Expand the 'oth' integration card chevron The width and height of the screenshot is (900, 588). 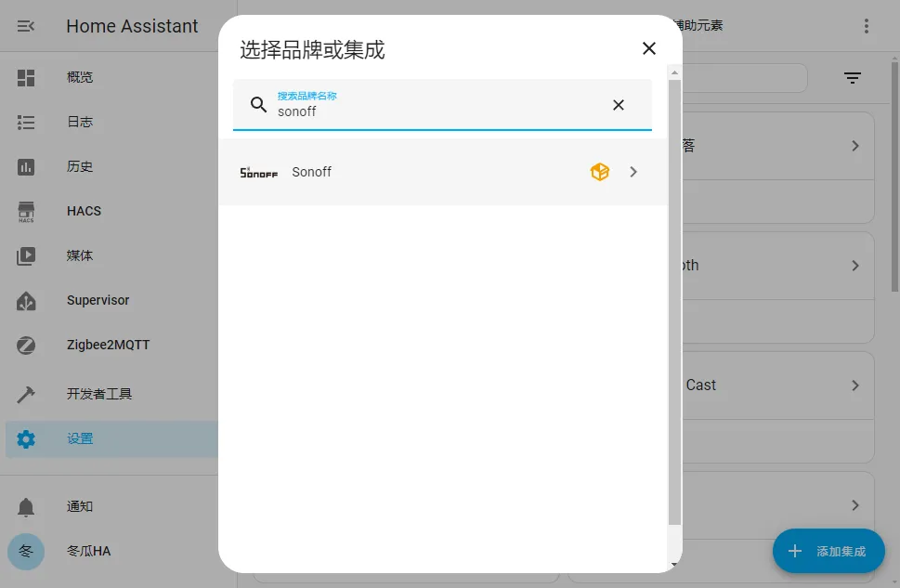pyautogui.click(x=855, y=266)
